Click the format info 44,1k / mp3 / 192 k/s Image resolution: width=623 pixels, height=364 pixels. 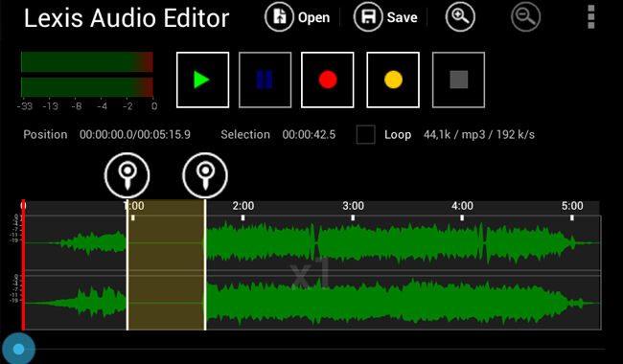(x=479, y=134)
